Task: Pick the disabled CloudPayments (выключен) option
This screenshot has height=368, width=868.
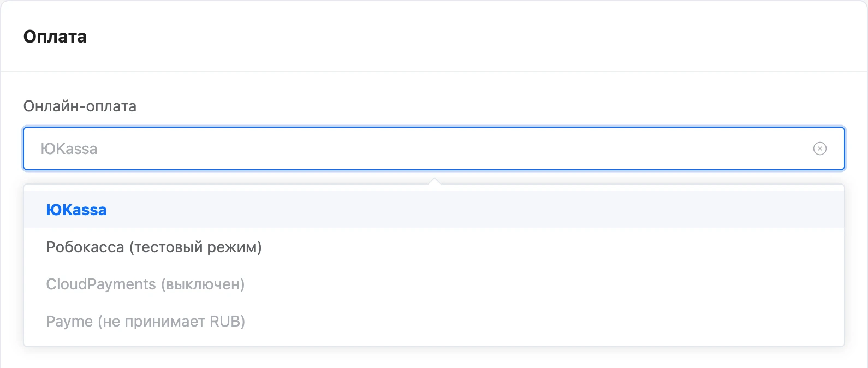Action: pyautogui.click(x=434, y=284)
